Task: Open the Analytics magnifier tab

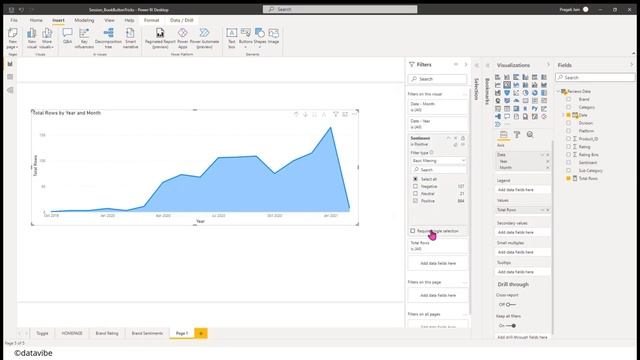Action: coord(530,135)
